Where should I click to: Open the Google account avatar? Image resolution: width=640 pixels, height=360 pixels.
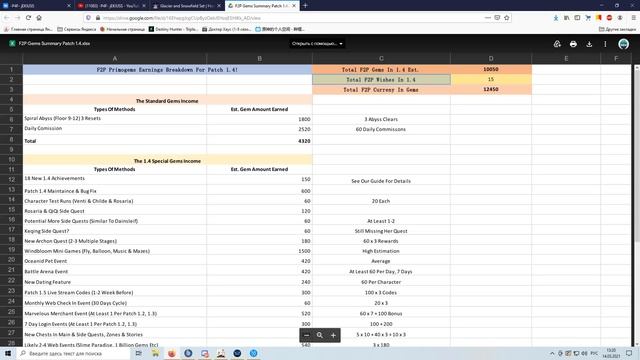623,44
